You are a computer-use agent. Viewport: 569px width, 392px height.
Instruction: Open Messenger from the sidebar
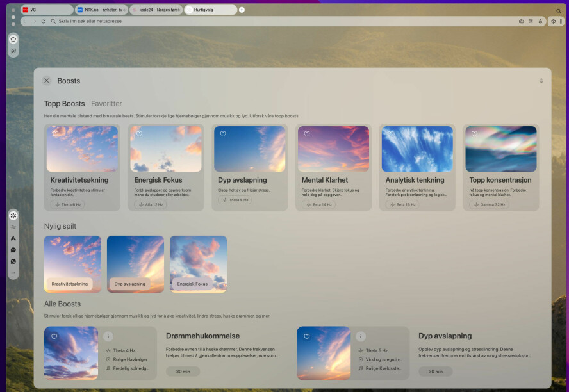[13, 250]
